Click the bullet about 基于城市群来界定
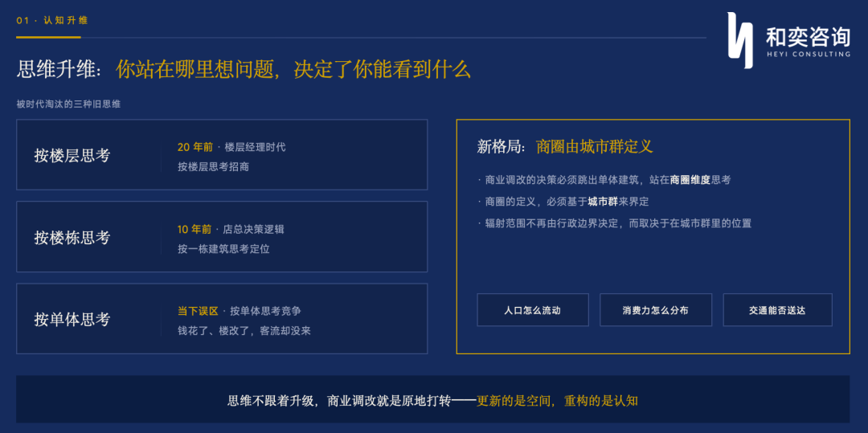The height and width of the screenshot is (433, 868). [563, 202]
